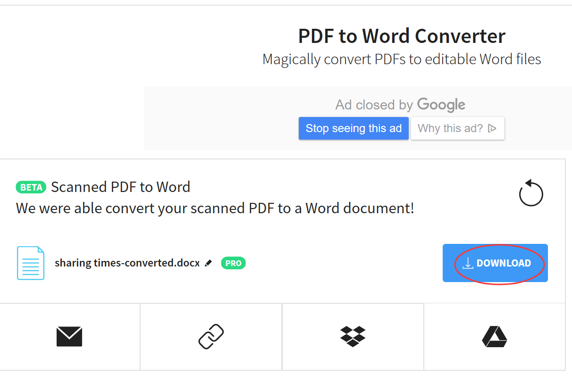The width and height of the screenshot is (572, 392).
Task: Open the Why this ad? link
Action: (x=458, y=128)
